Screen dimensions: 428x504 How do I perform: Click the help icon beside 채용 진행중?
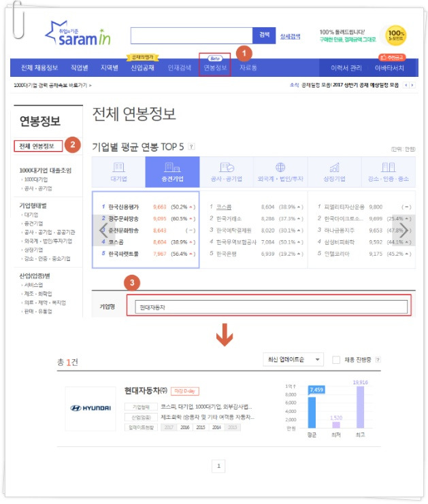(378, 360)
